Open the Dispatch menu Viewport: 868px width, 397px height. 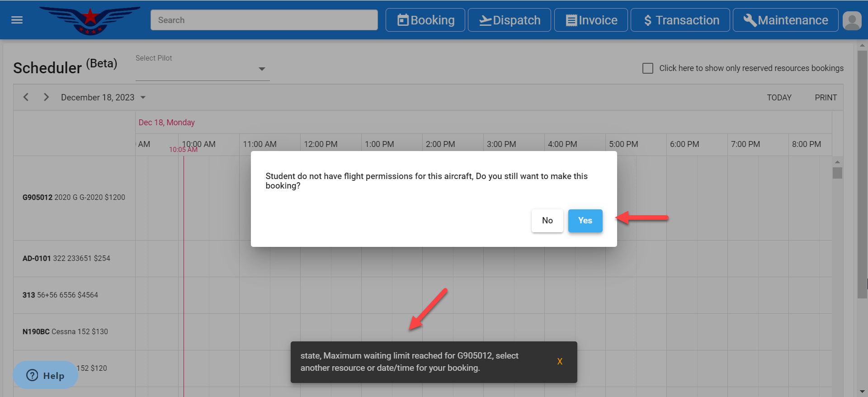509,20
